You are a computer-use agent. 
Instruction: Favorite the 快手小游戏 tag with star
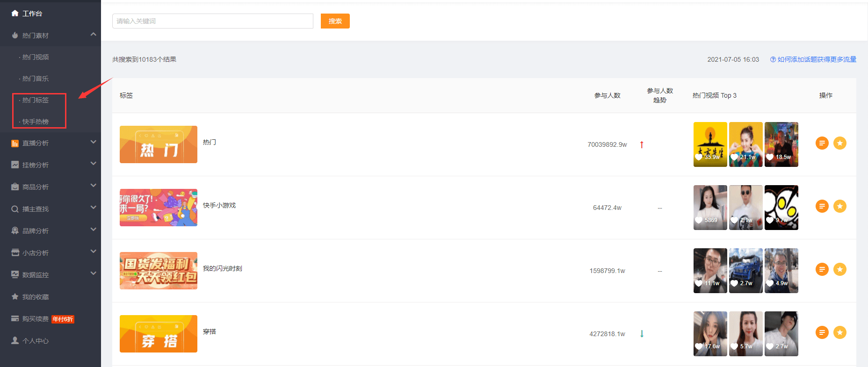coord(840,206)
